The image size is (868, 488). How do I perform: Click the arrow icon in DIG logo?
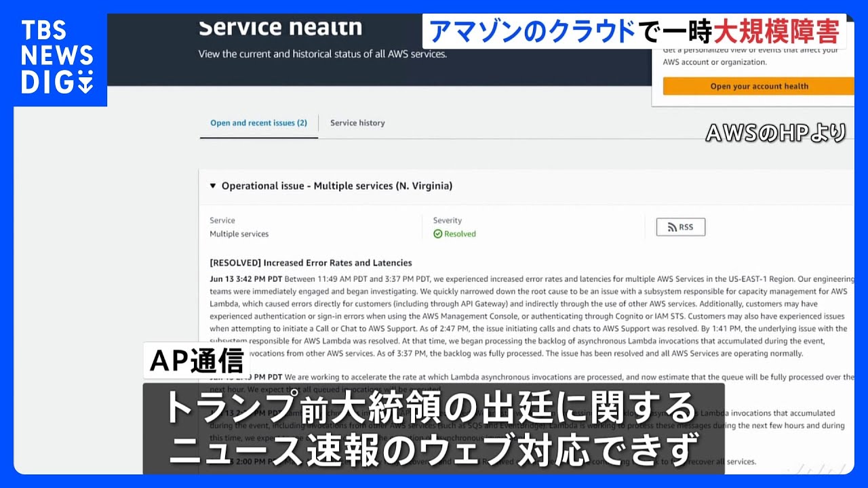coord(85,83)
